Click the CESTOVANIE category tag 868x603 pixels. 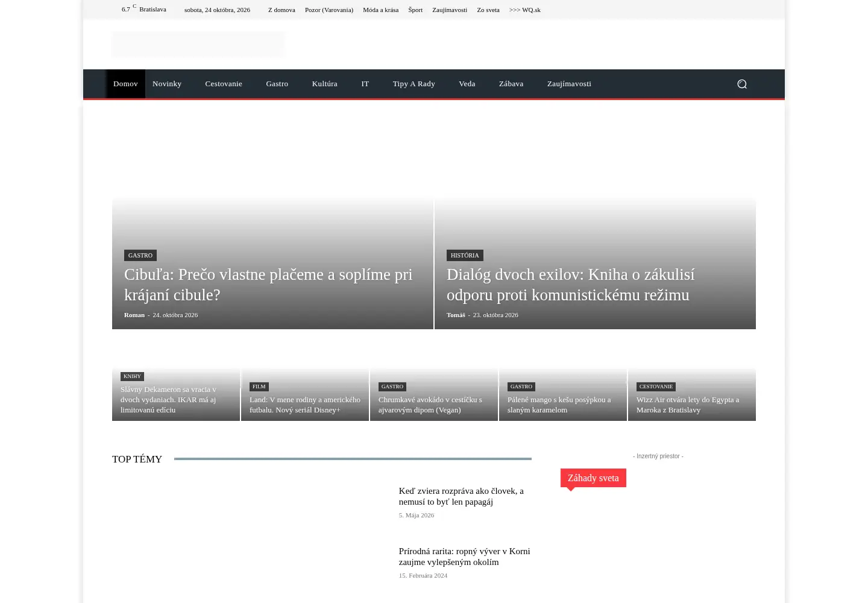click(656, 387)
